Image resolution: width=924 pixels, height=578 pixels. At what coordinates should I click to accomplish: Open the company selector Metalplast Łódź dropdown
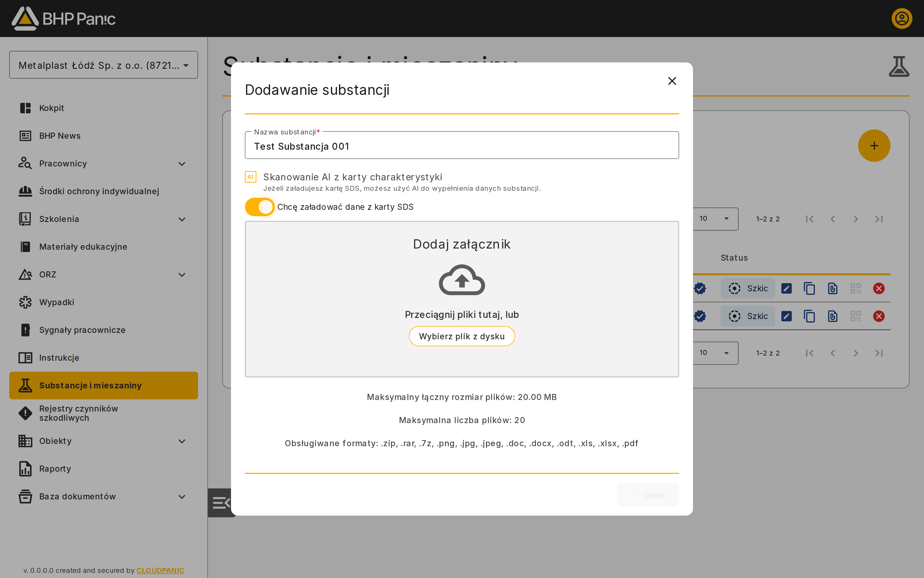tap(103, 65)
